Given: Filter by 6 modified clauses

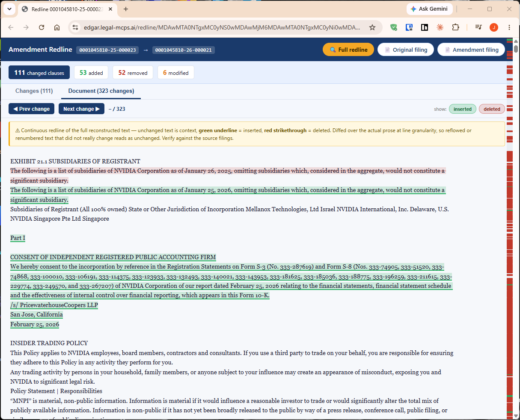Looking at the screenshot, I should [x=175, y=73].
